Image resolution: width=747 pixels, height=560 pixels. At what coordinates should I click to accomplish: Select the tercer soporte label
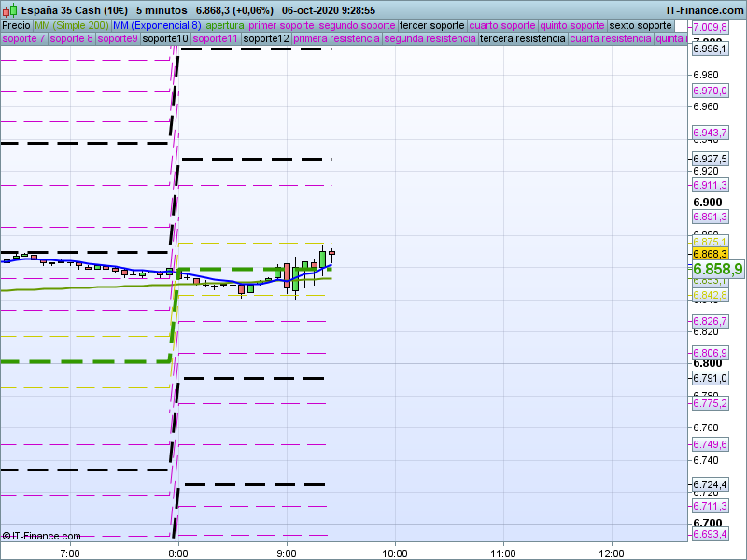(430, 25)
